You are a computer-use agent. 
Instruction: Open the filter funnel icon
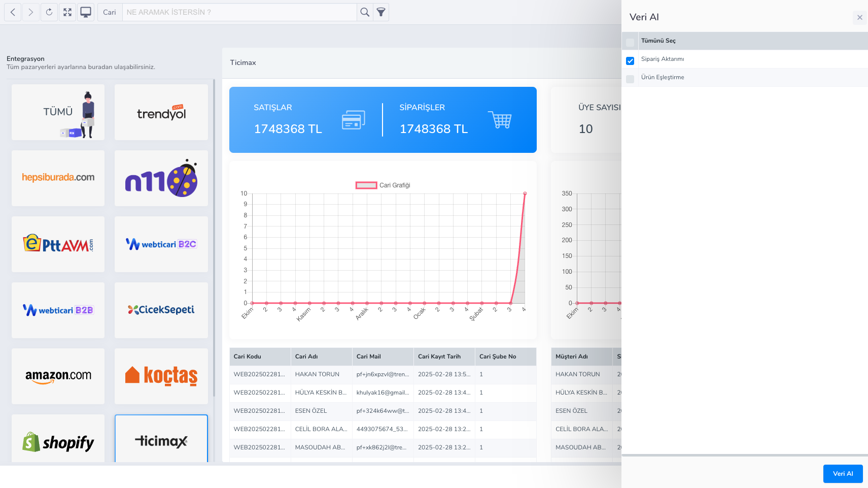[381, 12]
